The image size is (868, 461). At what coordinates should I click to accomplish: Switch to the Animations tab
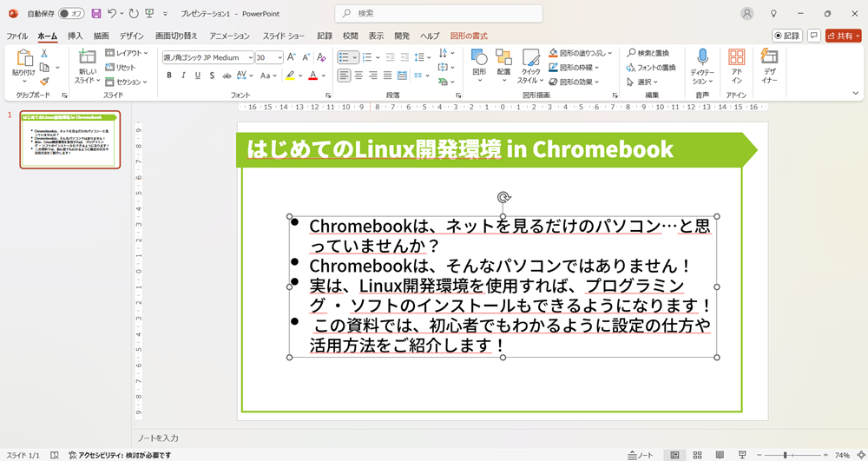coord(230,36)
